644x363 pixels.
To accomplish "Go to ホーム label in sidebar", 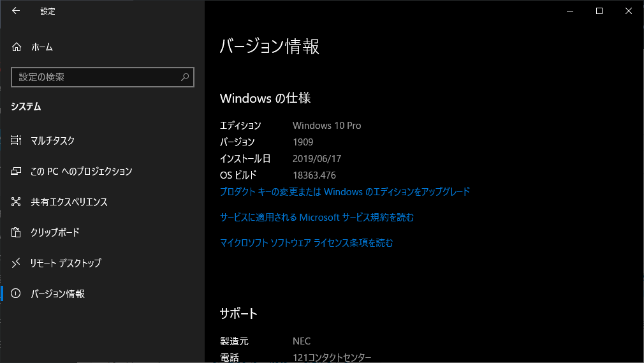I will pyautogui.click(x=42, y=47).
